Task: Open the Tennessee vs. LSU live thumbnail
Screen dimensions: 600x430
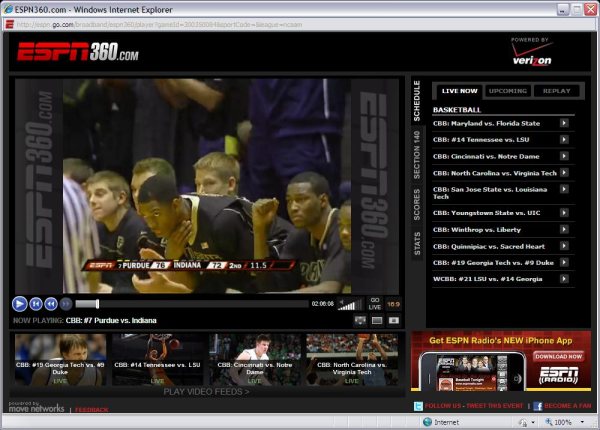Action: (x=157, y=360)
